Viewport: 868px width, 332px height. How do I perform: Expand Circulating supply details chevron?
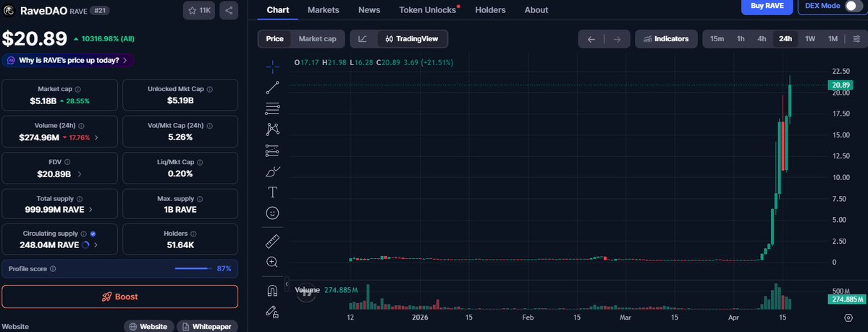pos(96,244)
